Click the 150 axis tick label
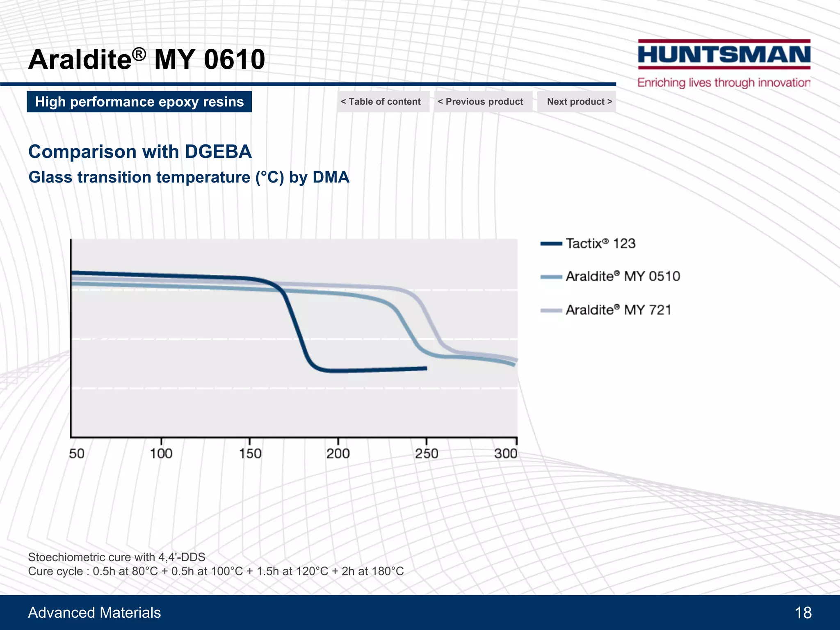840x630 pixels. tap(250, 454)
